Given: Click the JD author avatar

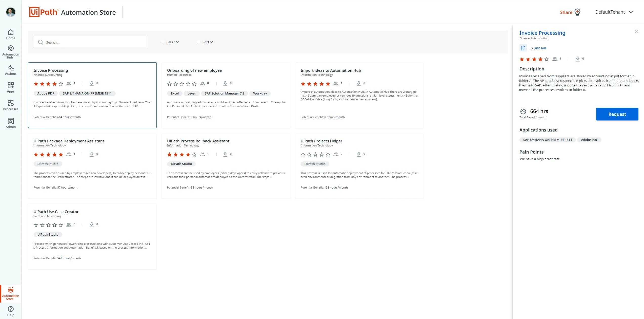Looking at the screenshot, I should pos(523,48).
